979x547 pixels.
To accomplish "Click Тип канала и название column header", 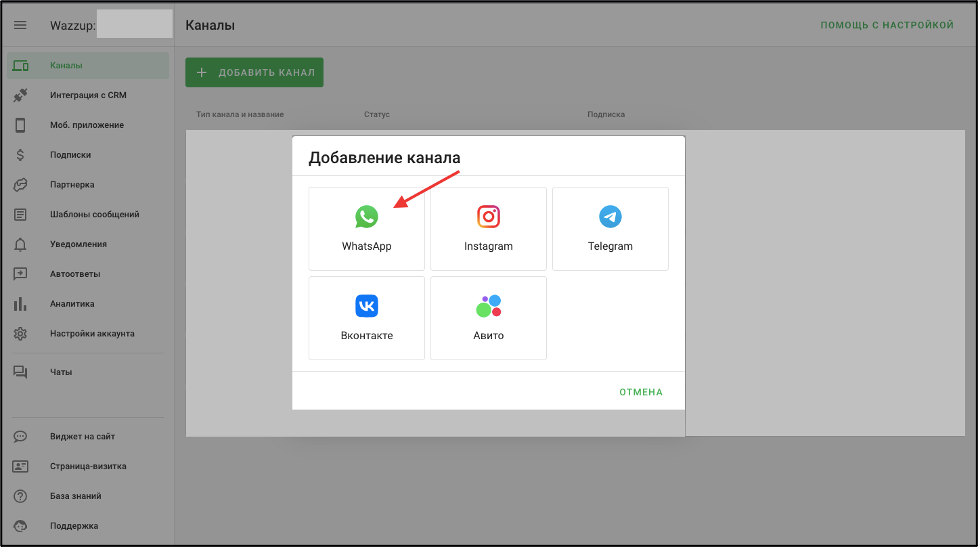I will 240,114.
